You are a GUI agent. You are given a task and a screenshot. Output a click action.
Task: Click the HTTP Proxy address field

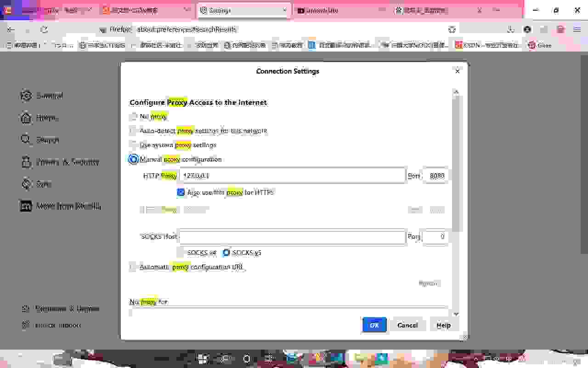(292, 176)
